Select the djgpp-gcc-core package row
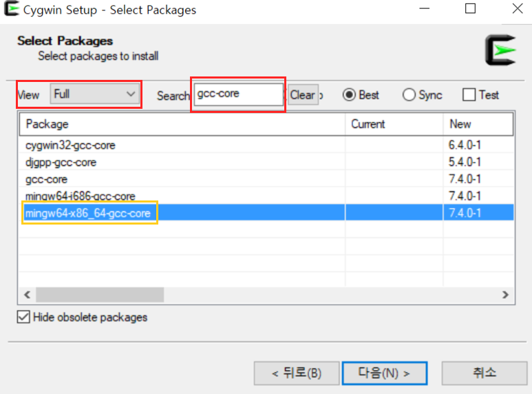The image size is (532, 394). pyautogui.click(x=266, y=162)
